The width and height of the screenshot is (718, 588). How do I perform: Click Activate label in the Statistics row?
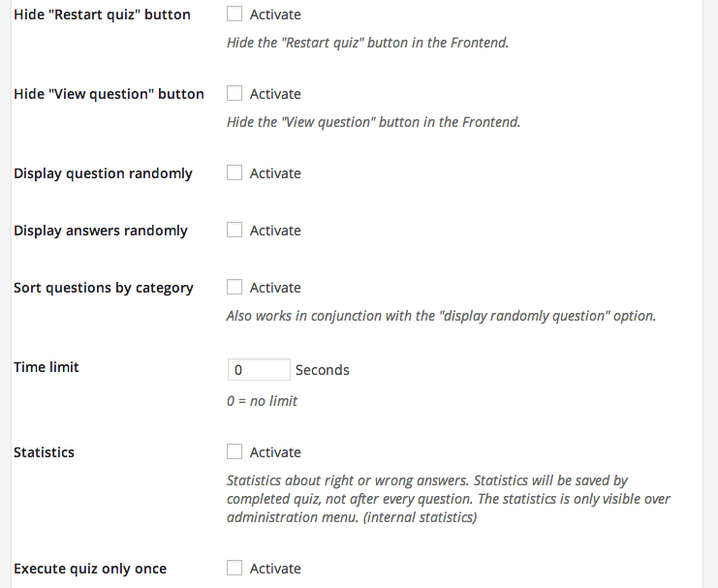pyautogui.click(x=275, y=452)
